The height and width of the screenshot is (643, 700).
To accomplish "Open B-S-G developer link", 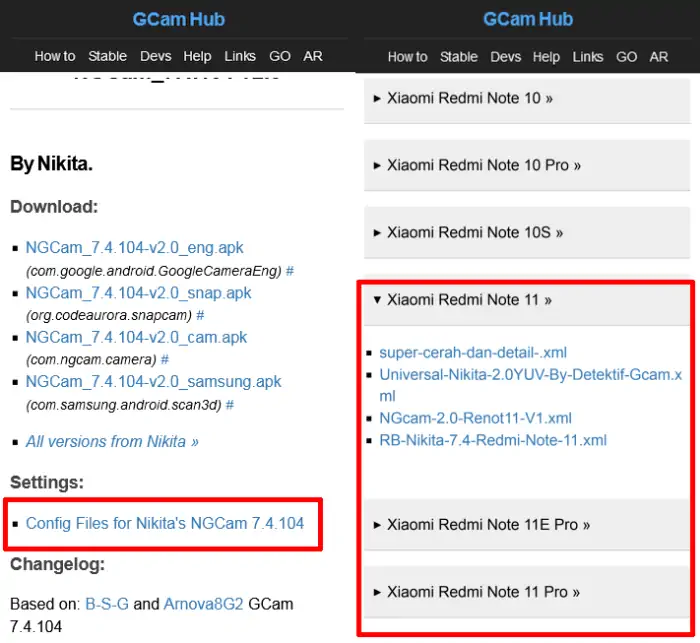I will (x=107, y=604).
